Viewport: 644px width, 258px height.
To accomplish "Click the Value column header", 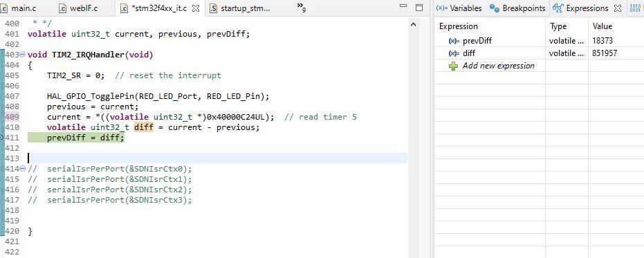I will [602, 26].
